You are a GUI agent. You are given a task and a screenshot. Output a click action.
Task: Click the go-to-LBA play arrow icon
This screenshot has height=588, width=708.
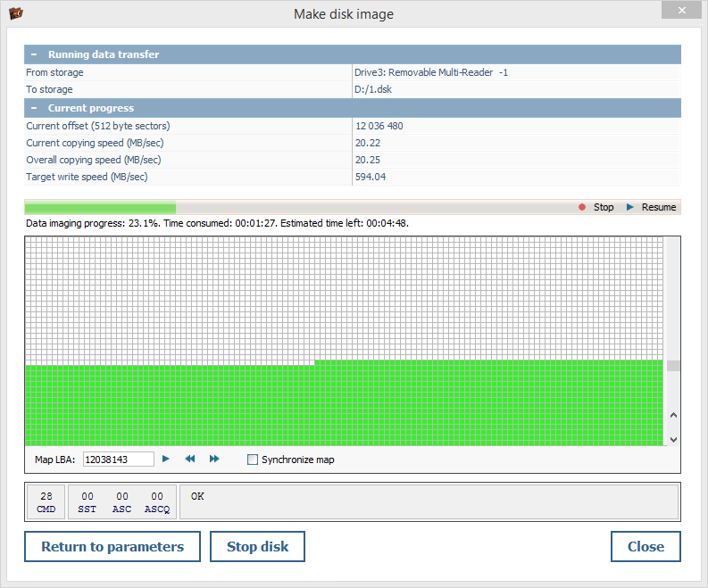(166, 459)
